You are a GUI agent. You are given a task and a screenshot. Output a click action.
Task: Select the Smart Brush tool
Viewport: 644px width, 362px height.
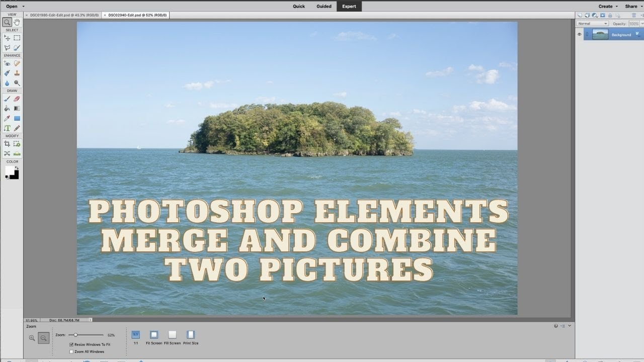click(x=7, y=73)
